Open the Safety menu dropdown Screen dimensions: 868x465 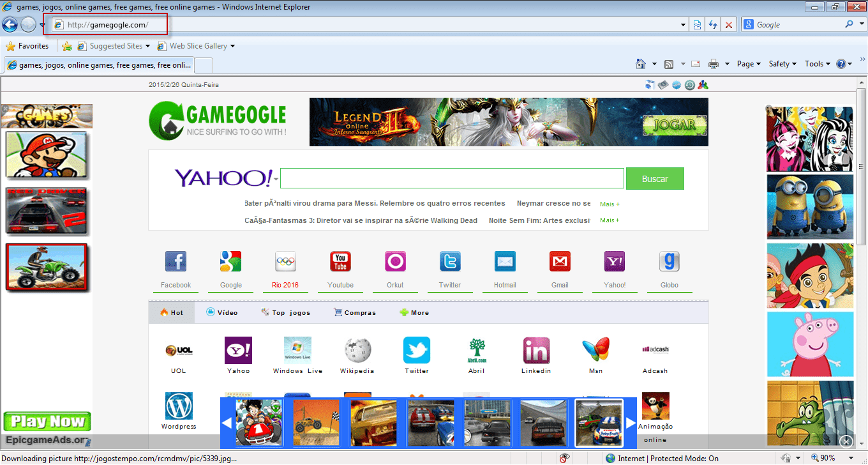(x=782, y=64)
